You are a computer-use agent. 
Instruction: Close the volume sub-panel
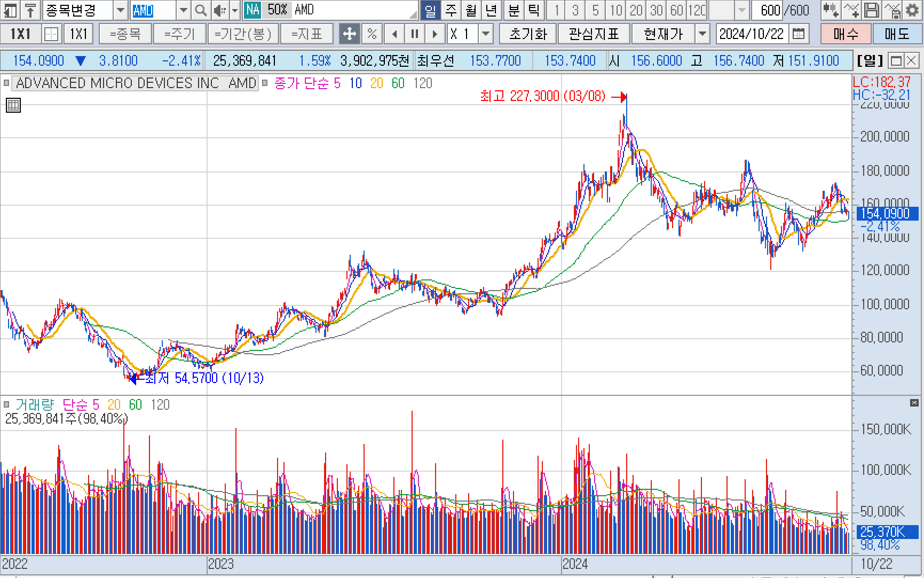(914, 403)
